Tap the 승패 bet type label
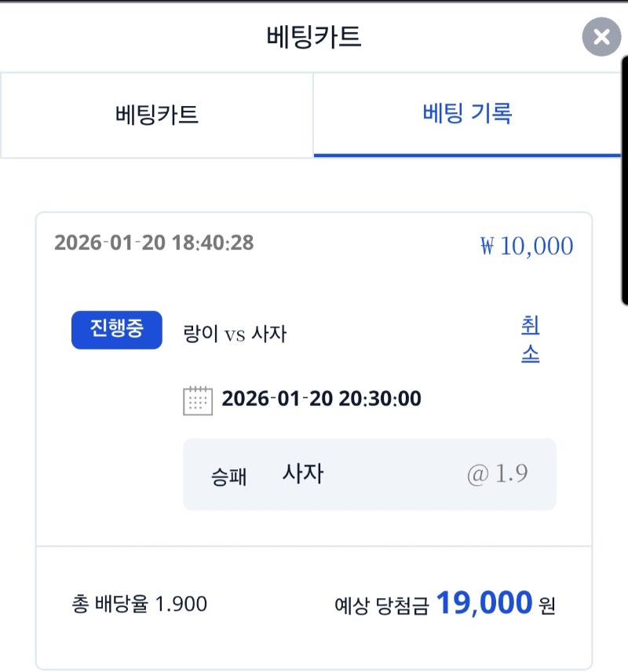 228,477
